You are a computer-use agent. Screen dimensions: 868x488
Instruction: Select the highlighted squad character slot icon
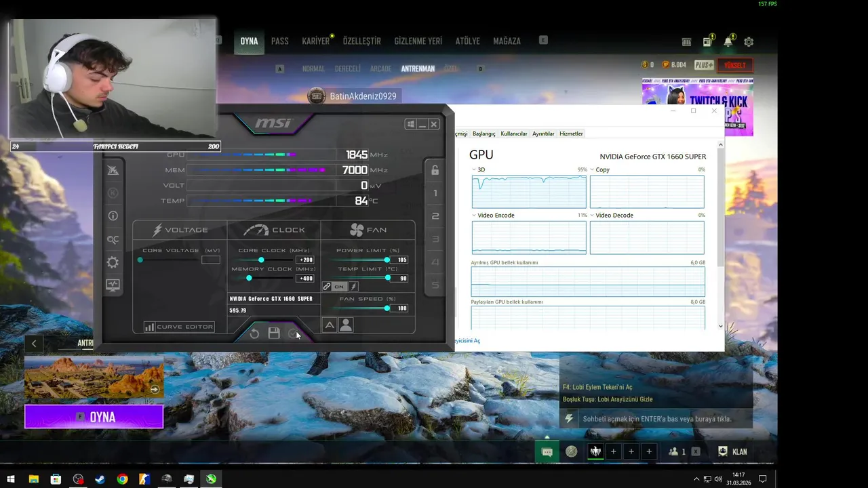tap(595, 452)
